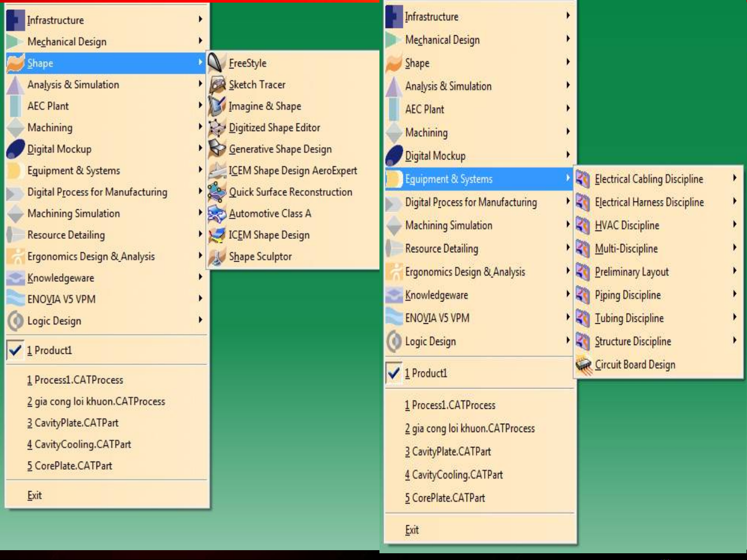Open Shape entry in left menu

point(106,63)
